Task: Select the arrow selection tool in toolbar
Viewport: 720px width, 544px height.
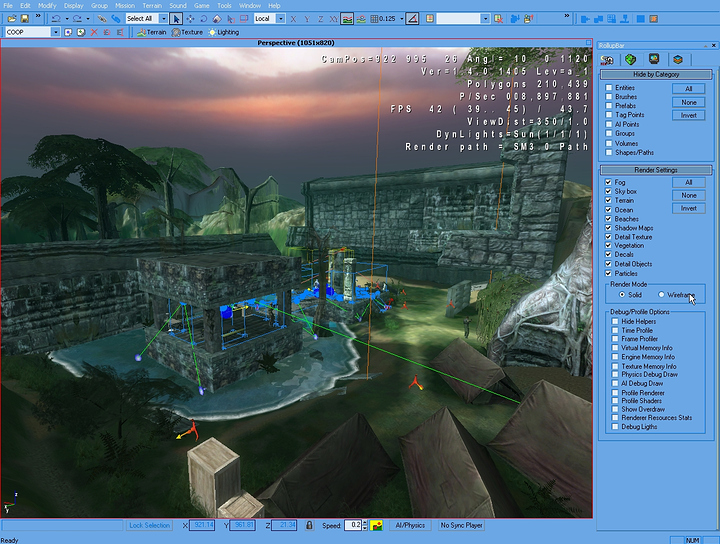Action: [177, 18]
